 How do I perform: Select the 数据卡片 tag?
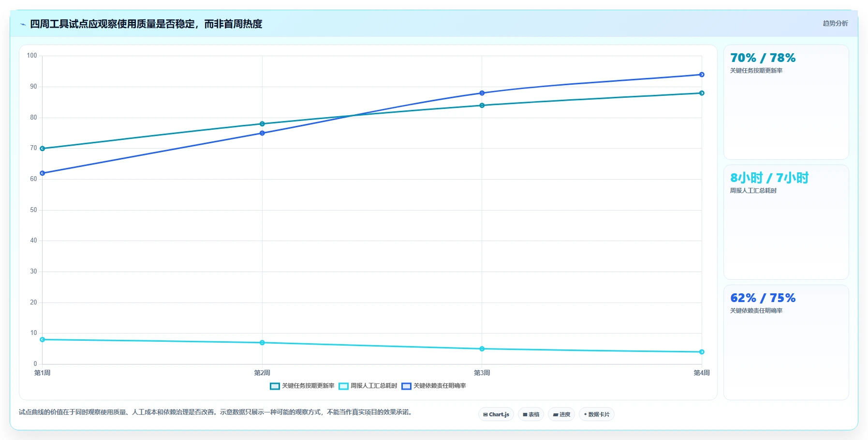click(597, 414)
